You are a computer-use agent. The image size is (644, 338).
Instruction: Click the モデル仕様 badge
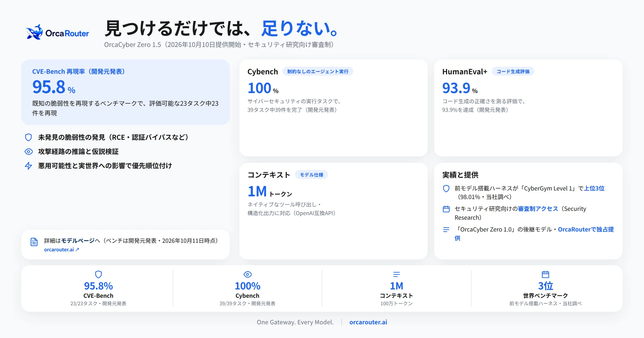coord(311,175)
